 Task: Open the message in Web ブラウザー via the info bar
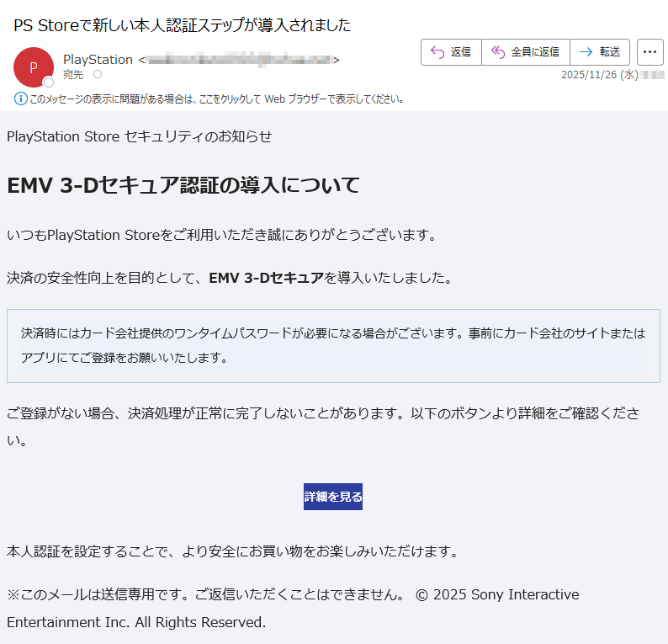217,99
